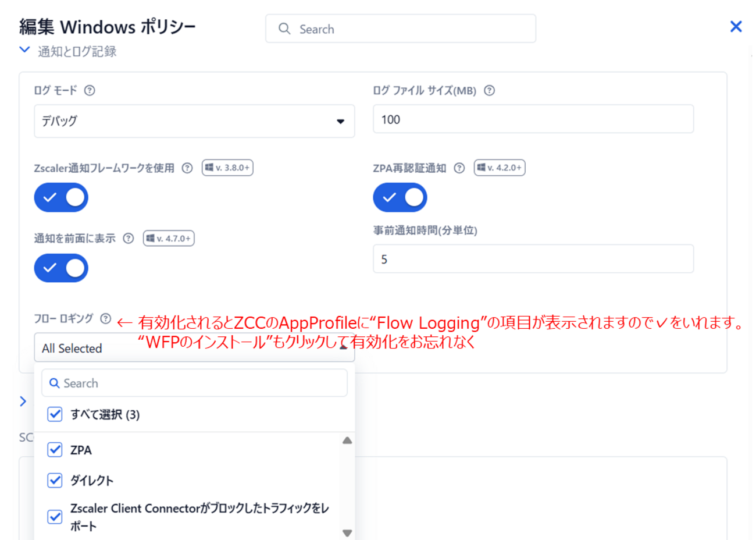Uncheck the すべて選択 (3) checkbox
The height and width of the screenshot is (540, 756).
(x=55, y=414)
